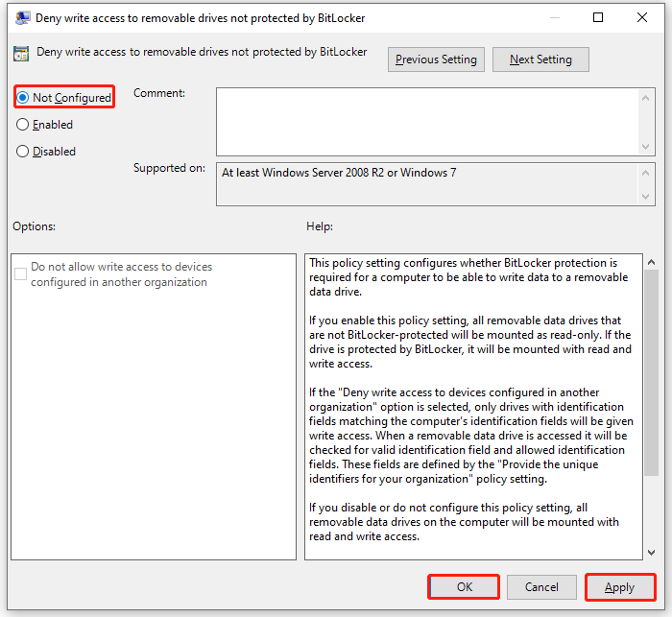The image size is (672, 617).
Task: Click the Apply button
Action: tap(620, 587)
